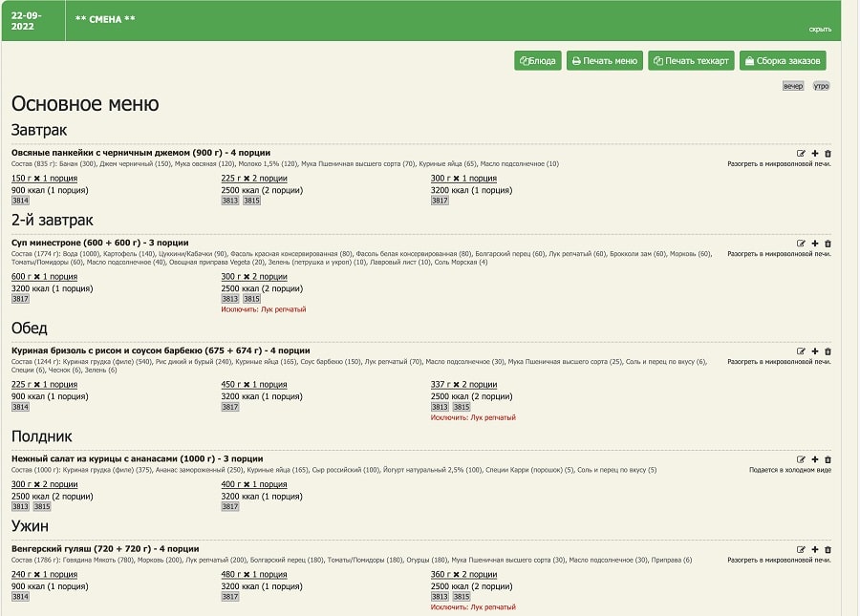
Task: Open Сборка заказов order assembly
Action: coord(783,61)
